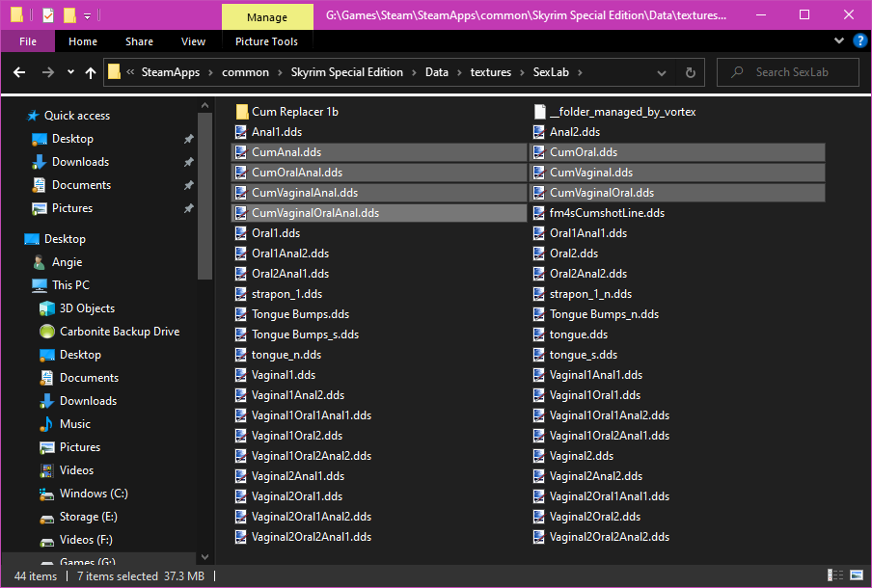Select the Oral1.dds file name

[276, 233]
